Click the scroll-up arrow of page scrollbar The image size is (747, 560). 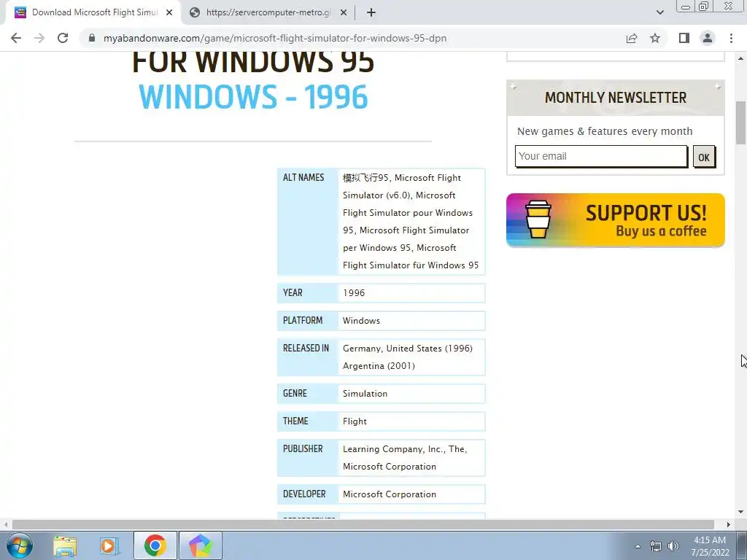[x=741, y=58]
